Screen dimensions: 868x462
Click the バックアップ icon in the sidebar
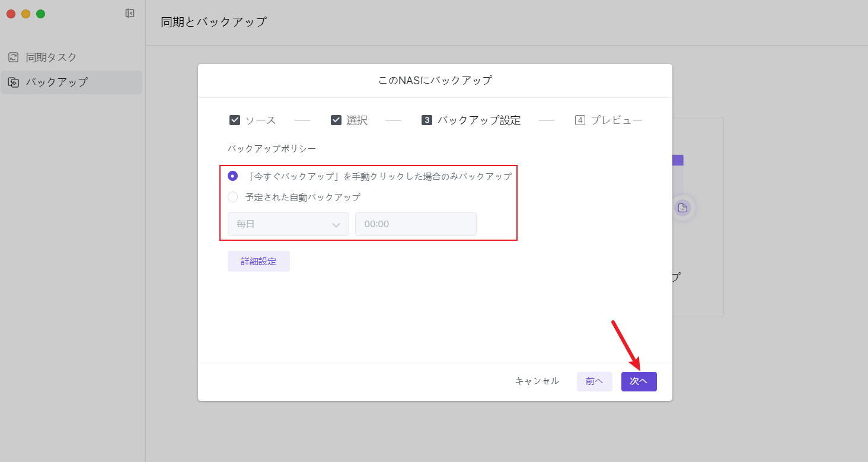point(13,82)
